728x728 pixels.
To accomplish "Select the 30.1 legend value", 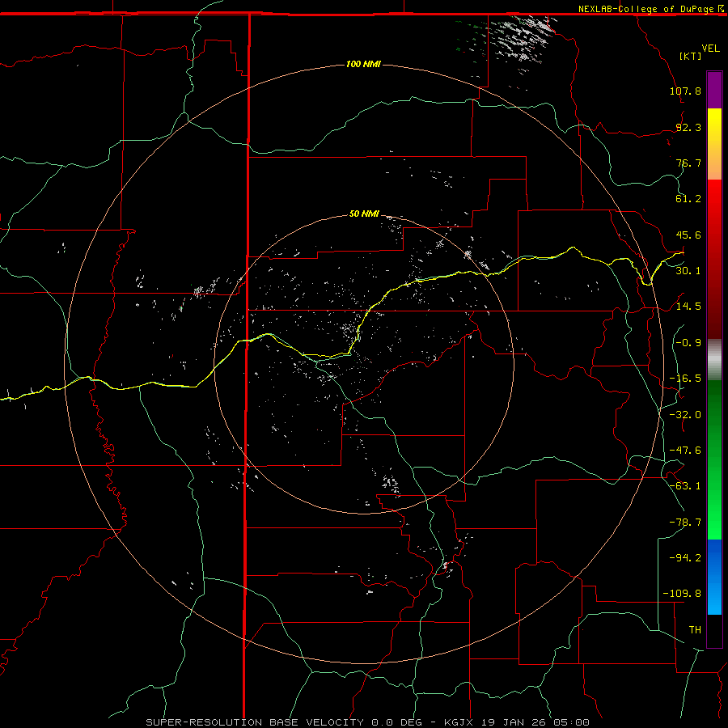I will 688,270.
